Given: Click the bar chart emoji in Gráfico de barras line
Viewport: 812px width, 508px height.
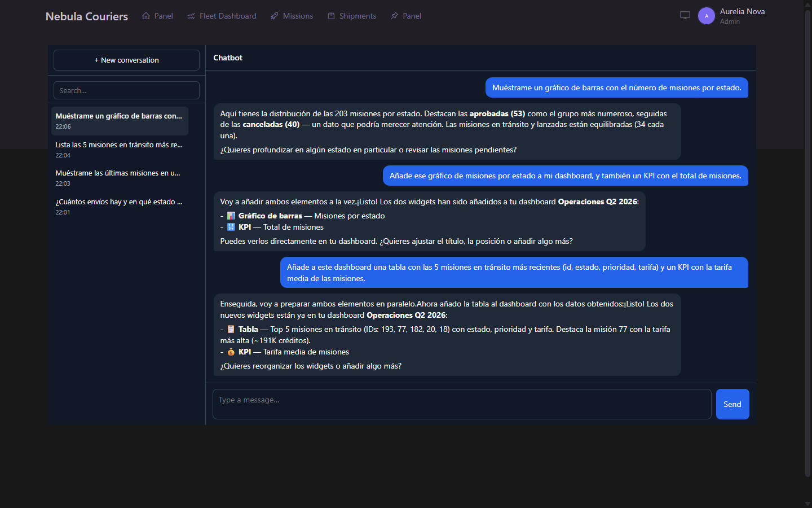Looking at the screenshot, I should [231, 216].
